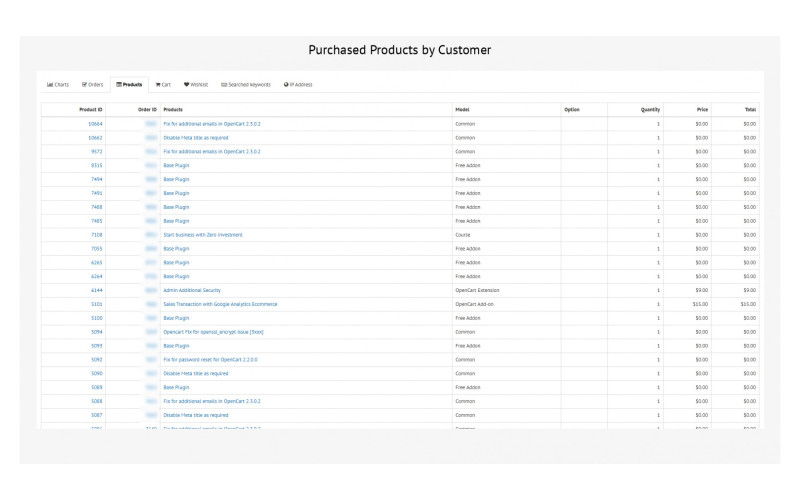
Task: Click 'Fix for password reset for OpenCart 2.2.0.0'
Action: click(210, 359)
